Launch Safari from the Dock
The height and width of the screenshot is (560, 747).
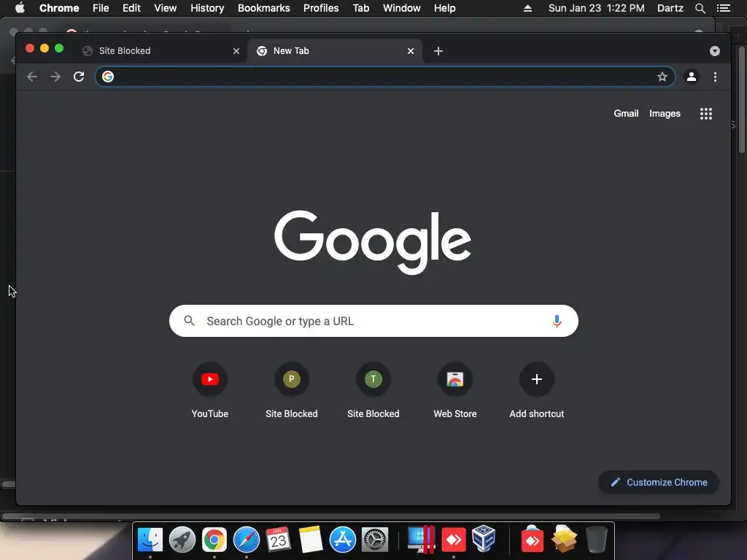tap(247, 540)
